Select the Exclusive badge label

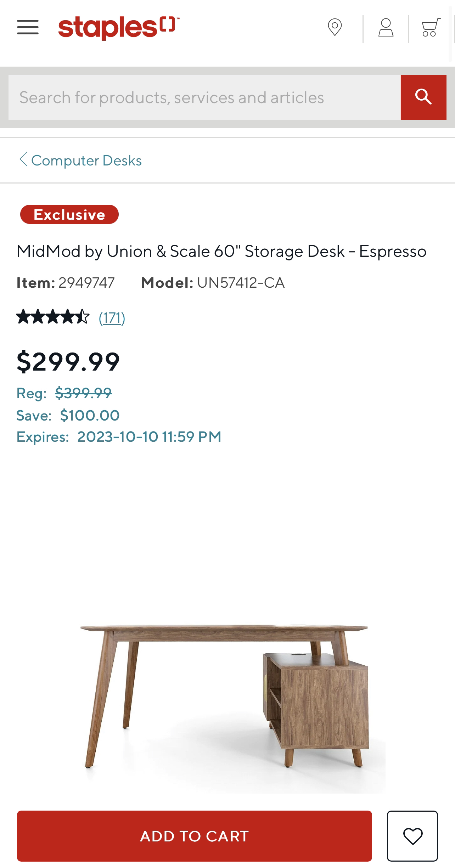(69, 214)
